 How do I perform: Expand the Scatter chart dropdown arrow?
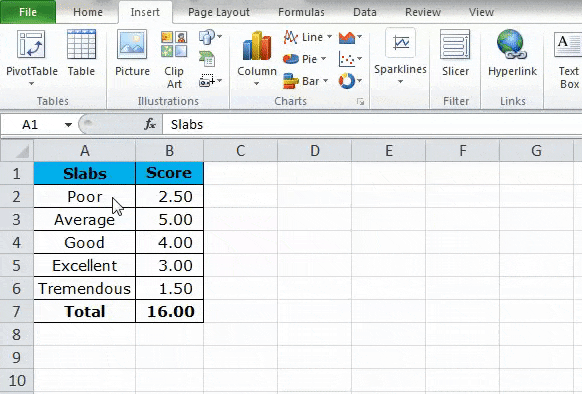tap(360, 59)
